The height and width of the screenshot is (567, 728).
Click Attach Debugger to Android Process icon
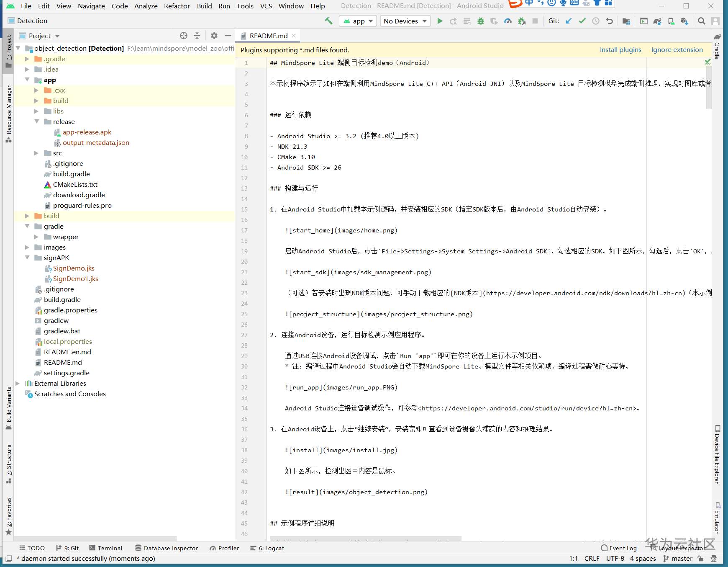tap(521, 21)
